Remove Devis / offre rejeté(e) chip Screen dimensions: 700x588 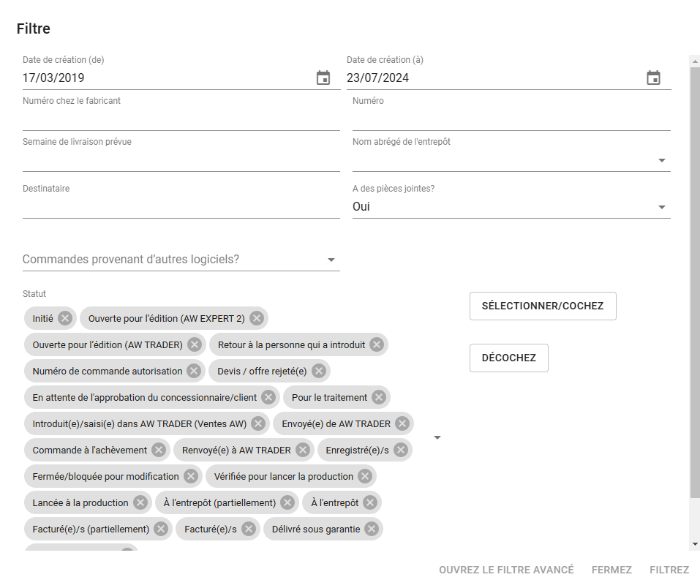pyautogui.click(x=319, y=371)
